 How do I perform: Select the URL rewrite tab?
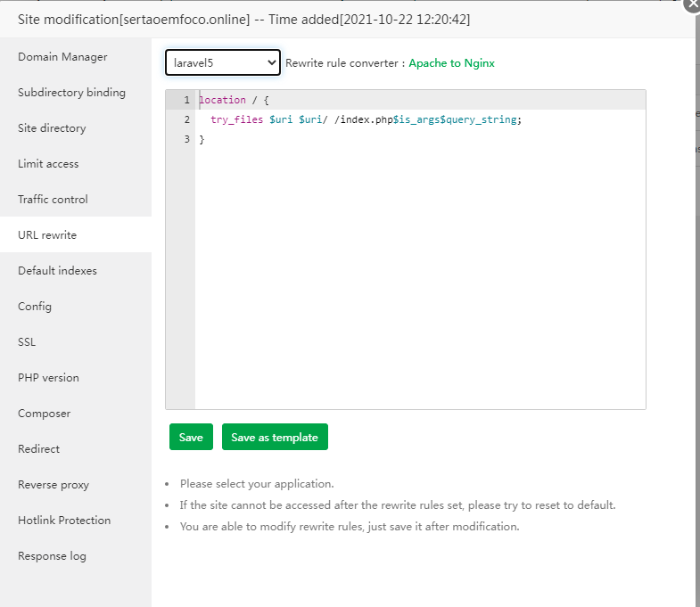click(47, 235)
